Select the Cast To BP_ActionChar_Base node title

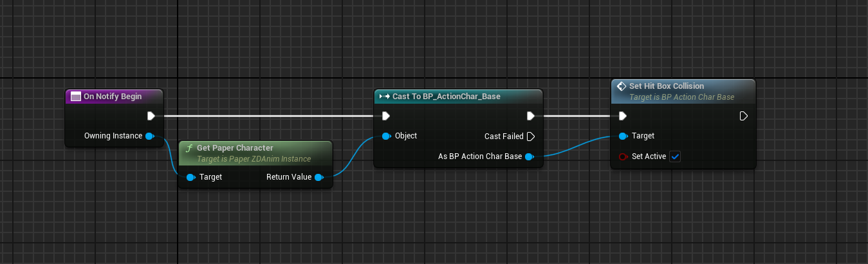click(447, 97)
